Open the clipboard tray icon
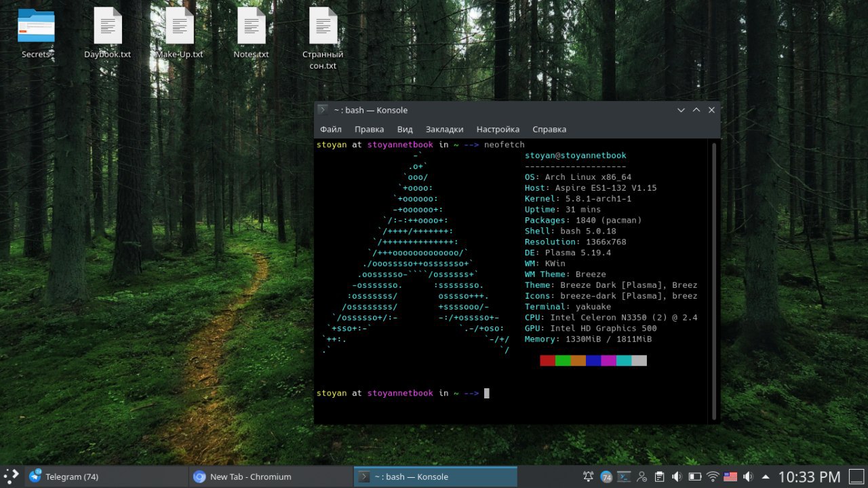 [x=659, y=476]
